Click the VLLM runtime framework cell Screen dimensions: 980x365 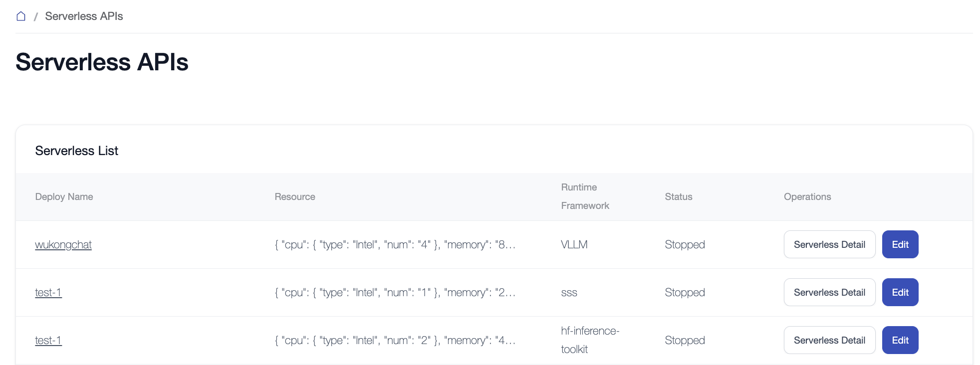tap(574, 245)
